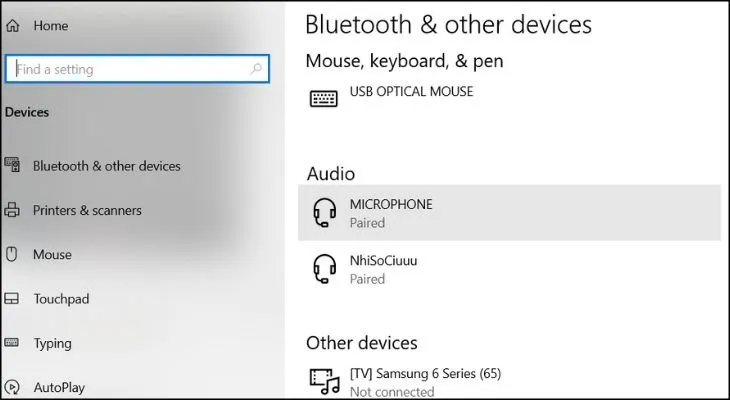The width and height of the screenshot is (730, 400).
Task: Click the Printers & scanners icon
Action: 12,210
